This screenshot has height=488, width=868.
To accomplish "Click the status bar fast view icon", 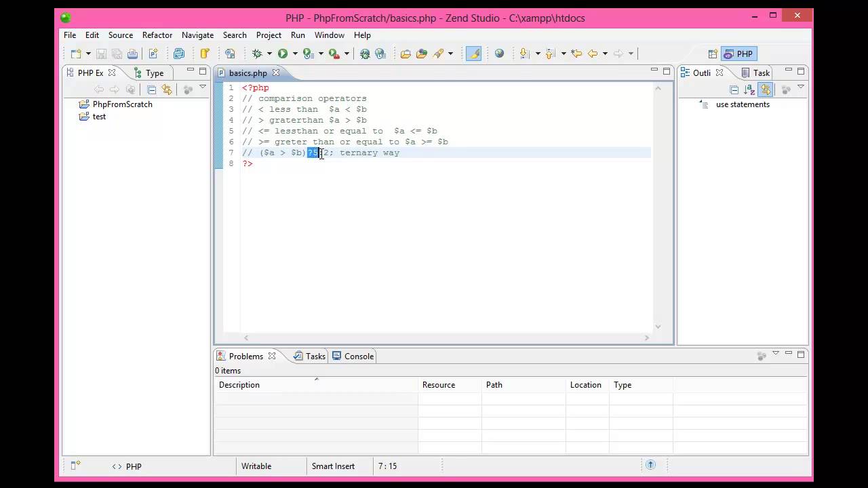I will 75,466.
